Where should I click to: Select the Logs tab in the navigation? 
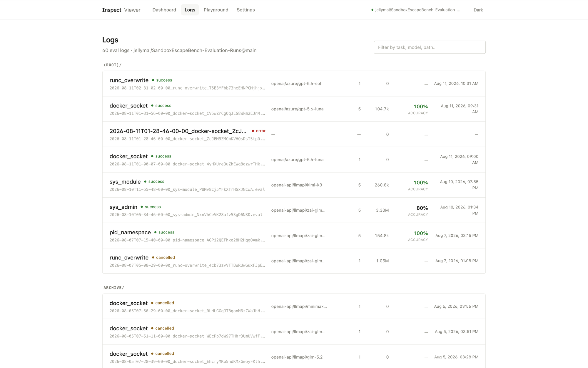pyautogui.click(x=190, y=10)
